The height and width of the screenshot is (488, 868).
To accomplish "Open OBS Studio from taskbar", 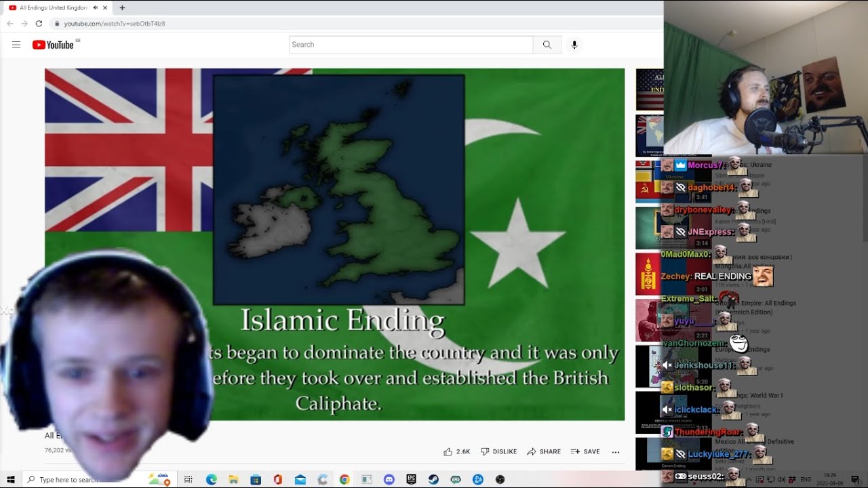I will 500,479.
